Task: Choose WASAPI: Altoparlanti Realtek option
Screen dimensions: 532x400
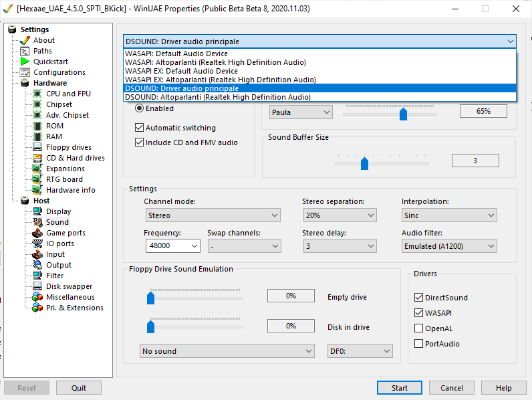Action: pos(319,62)
